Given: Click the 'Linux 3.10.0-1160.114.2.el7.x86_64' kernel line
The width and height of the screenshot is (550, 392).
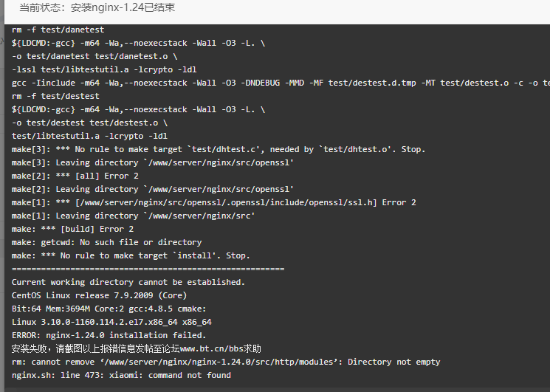Looking at the screenshot, I should click(111, 322).
